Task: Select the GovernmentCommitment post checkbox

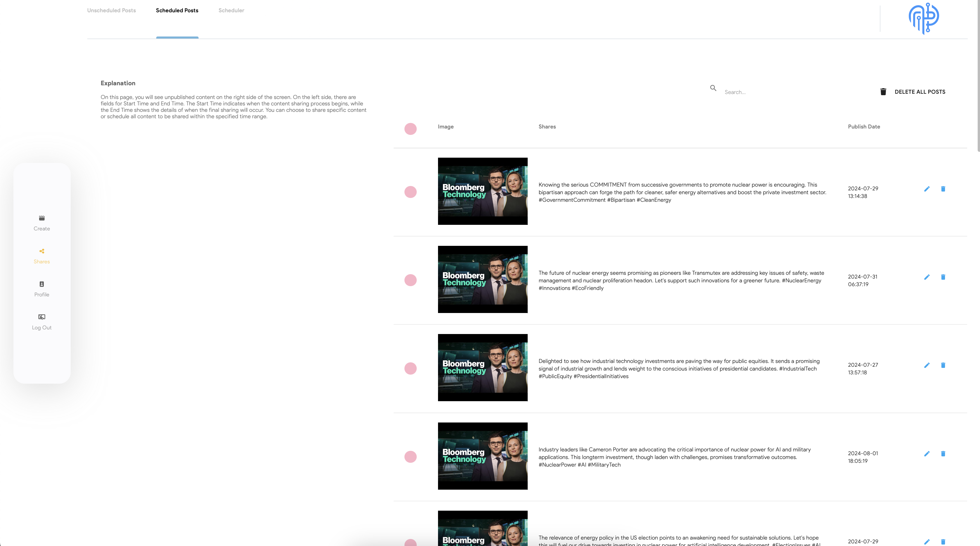Action: [x=411, y=192]
